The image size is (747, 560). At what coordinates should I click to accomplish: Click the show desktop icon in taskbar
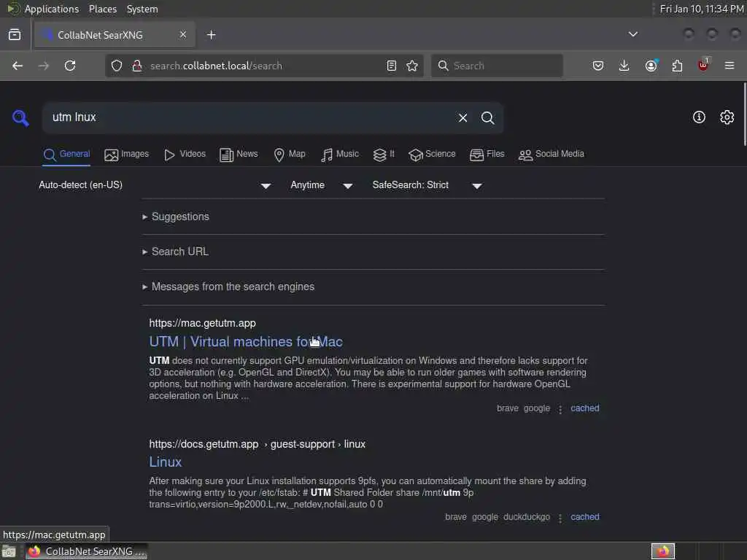tap(9, 551)
